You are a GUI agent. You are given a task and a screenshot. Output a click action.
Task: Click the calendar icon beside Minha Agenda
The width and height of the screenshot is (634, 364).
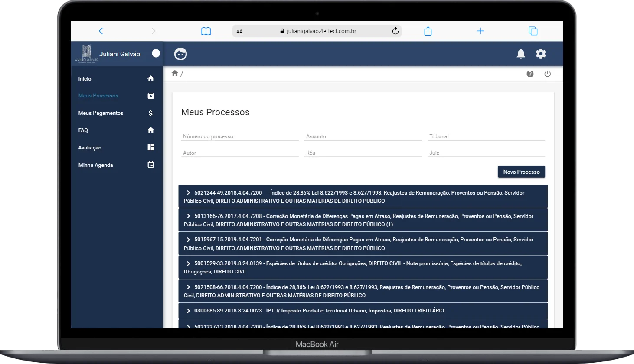pyautogui.click(x=151, y=165)
